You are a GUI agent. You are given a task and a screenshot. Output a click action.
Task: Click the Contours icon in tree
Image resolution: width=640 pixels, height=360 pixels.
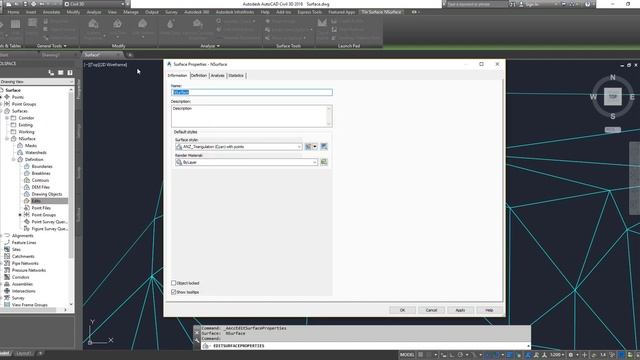27,180
